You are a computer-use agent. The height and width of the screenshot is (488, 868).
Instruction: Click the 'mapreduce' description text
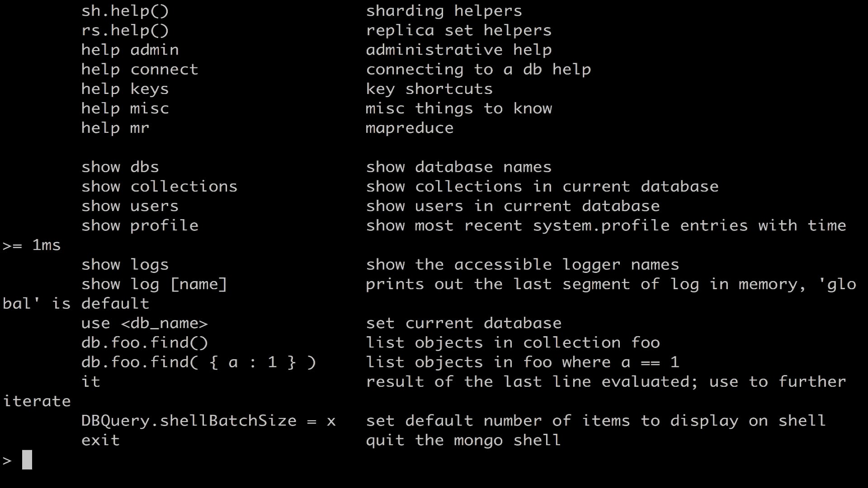click(410, 128)
